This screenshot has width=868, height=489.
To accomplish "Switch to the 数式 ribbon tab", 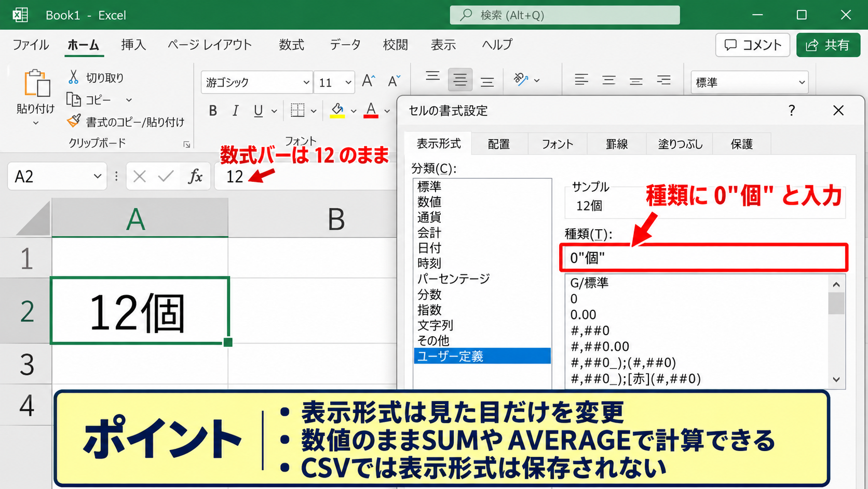I will [x=291, y=45].
